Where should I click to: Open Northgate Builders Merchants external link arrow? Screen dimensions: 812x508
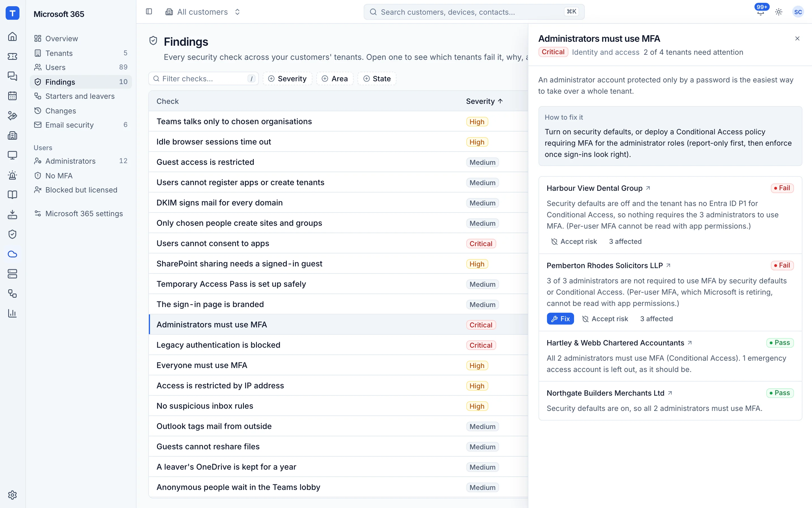click(x=670, y=393)
